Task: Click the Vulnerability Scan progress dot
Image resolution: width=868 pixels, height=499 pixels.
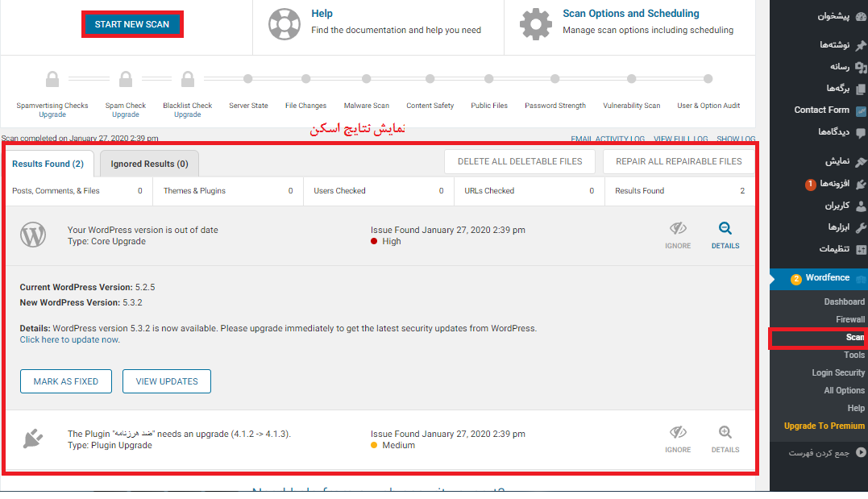Action: click(x=632, y=79)
